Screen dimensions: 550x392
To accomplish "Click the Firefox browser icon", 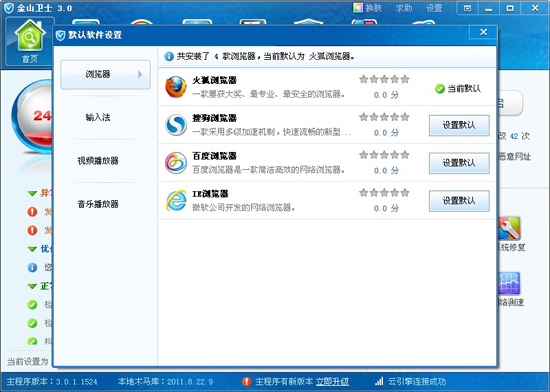I will pos(176,87).
